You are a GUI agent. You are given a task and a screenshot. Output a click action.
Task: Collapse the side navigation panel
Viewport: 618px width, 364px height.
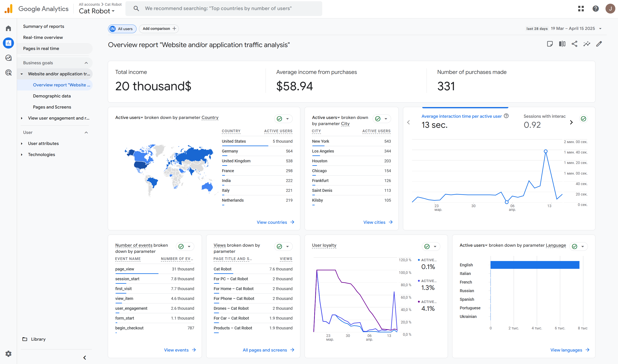click(x=84, y=358)
